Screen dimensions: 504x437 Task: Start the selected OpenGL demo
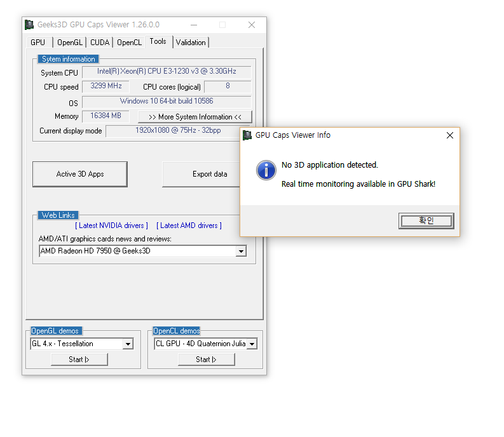click(x=79, y=360)
